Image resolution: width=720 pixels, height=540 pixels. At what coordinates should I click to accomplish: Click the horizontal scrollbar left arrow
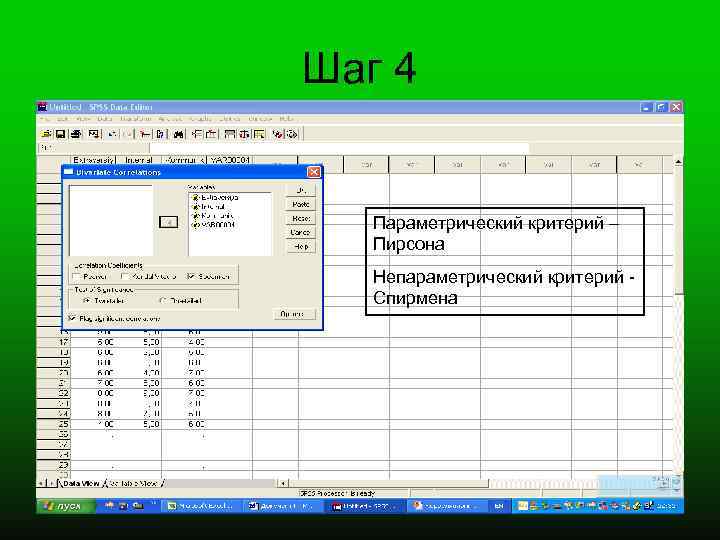283,484
